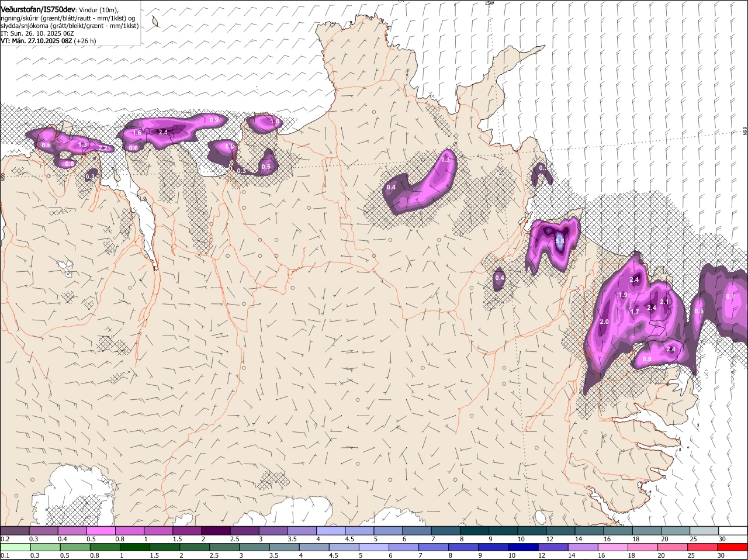
Task: Click the bright pink snow swatch between 0.5 and 0.8
Action: (101, 530)
